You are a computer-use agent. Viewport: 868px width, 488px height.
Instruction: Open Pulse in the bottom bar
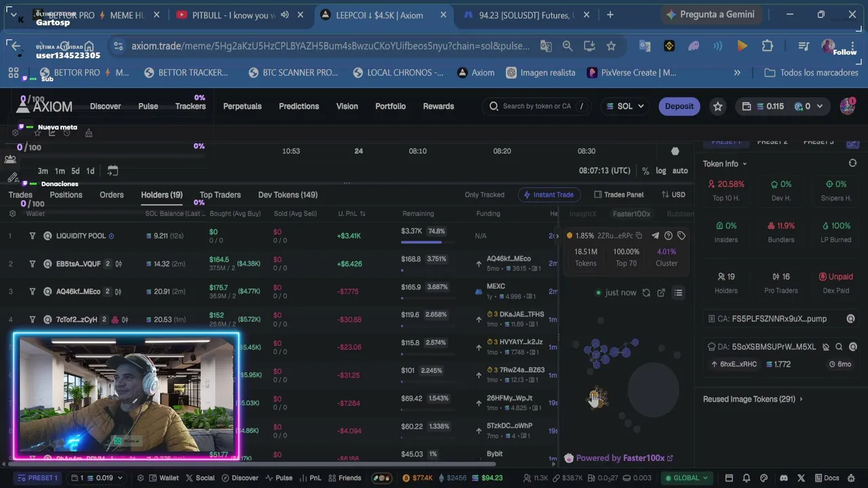(x=277, y=478)
